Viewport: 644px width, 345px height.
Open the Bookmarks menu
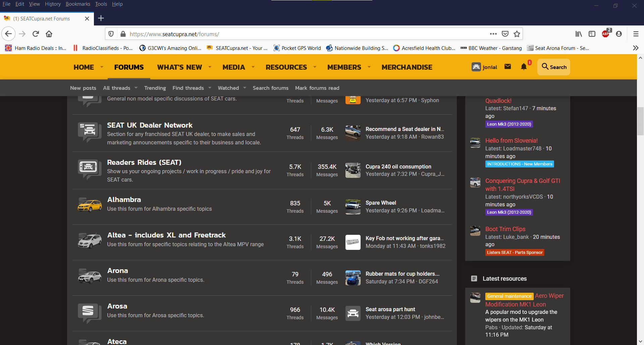click(78, 4)
